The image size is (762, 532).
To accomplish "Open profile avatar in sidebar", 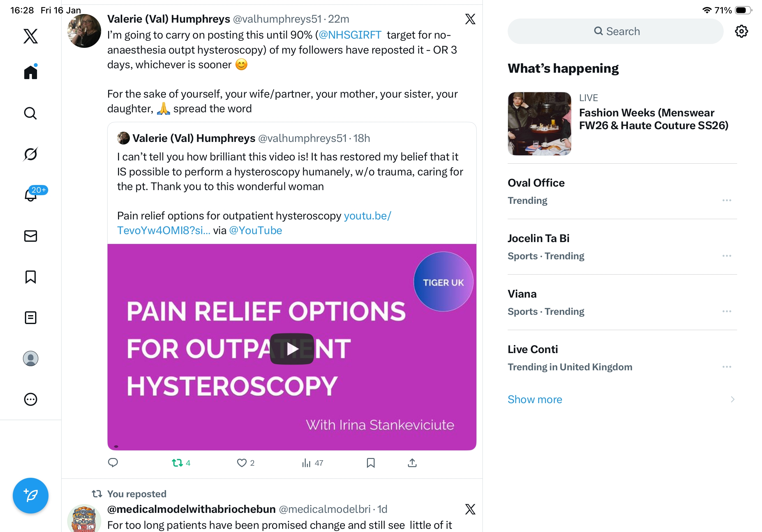I will tap(31, 358).
